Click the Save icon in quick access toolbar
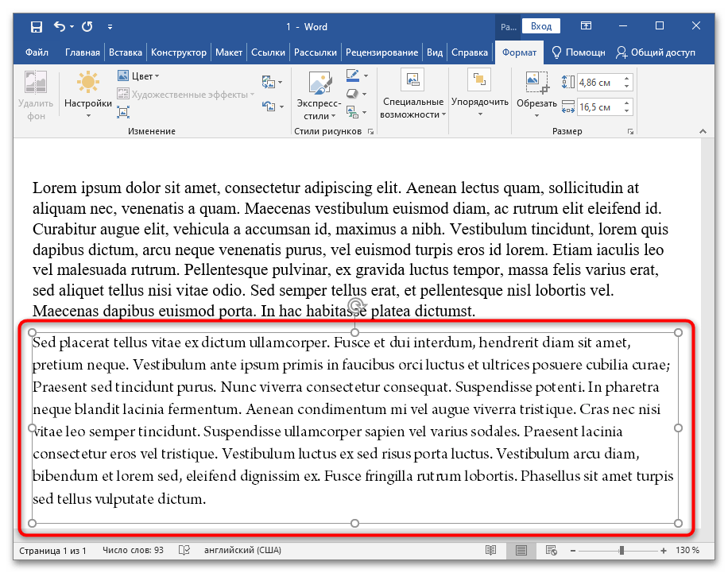The width and height of the screenshot is (728, 573). click(37, 27)
